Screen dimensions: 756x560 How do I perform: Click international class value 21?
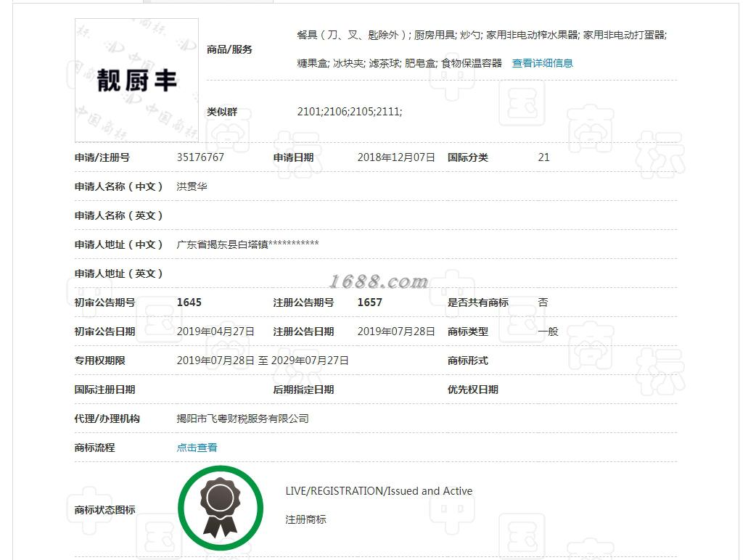pyautogui.click(x=543, y=157)
